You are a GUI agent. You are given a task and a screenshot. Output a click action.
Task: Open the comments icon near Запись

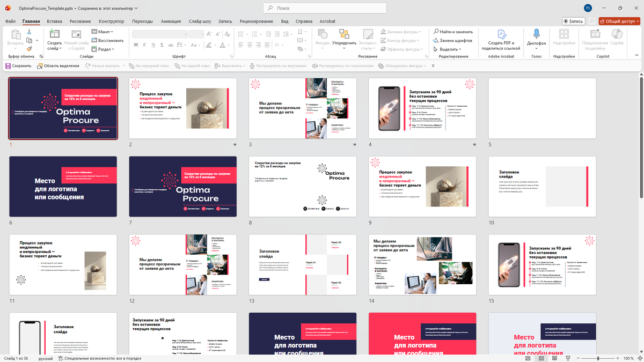point(592,21)
